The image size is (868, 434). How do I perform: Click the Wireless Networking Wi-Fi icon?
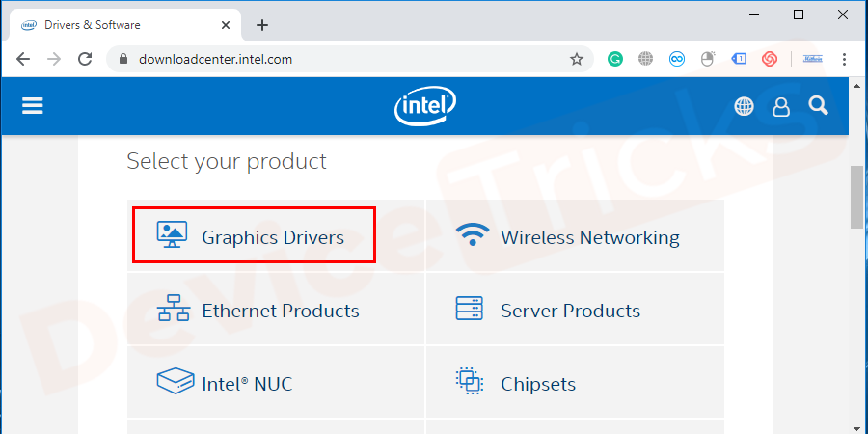(x=473, y=234)
